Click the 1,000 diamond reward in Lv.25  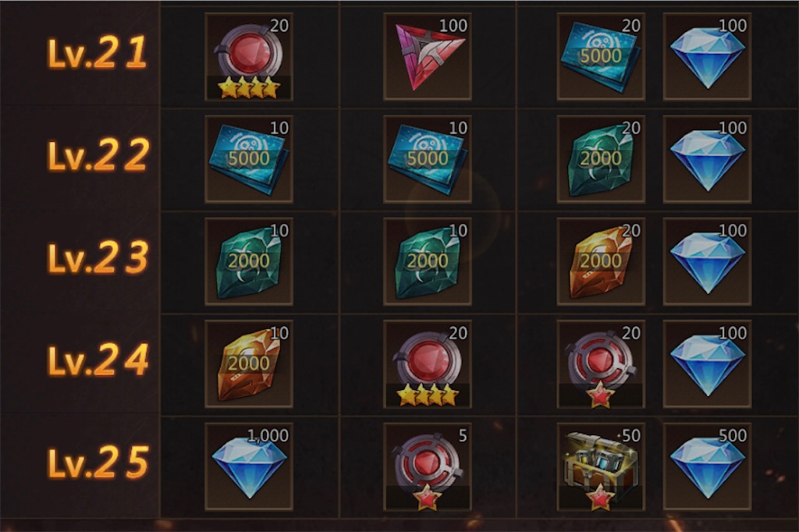pos(249,466)
